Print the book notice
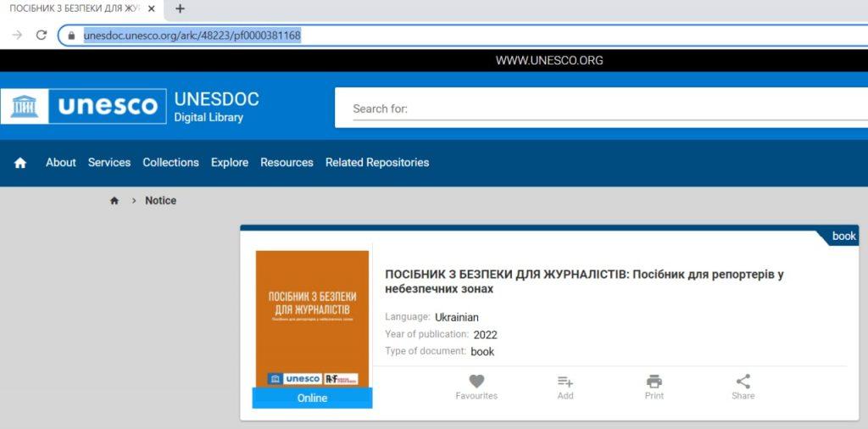 click(x=654, y=387)
